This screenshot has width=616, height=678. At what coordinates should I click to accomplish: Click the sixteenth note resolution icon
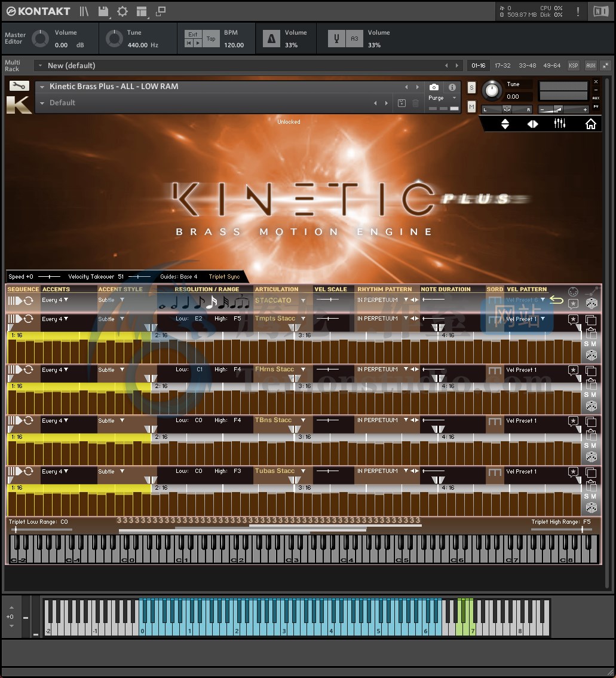[211, 302]
